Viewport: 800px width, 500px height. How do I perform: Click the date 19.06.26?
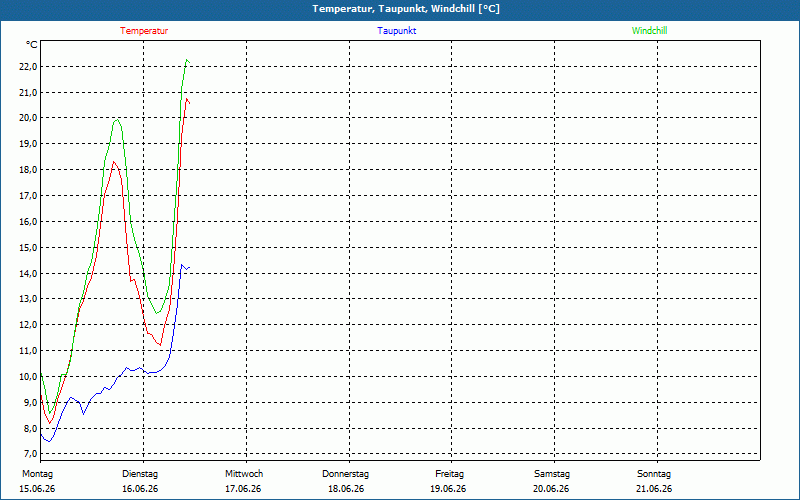point(448,489)
